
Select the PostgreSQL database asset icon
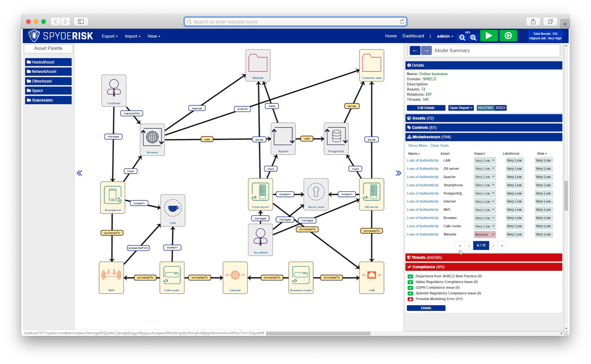tap(336, 136)
